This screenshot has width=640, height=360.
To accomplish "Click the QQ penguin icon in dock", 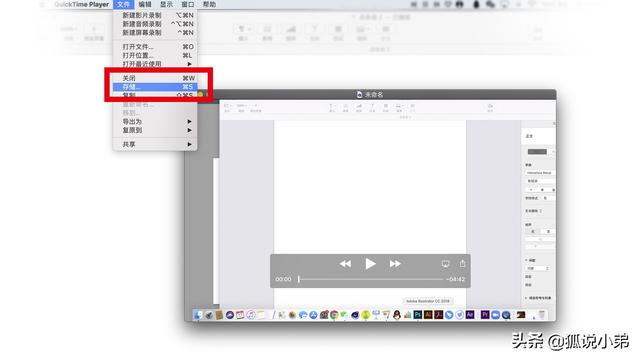I will pos(397,315).
